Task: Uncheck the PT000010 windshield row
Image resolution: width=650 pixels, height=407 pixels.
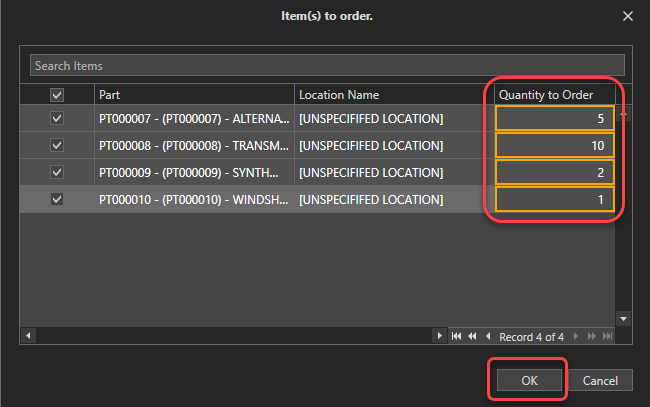Action: [x=57, y=199]
